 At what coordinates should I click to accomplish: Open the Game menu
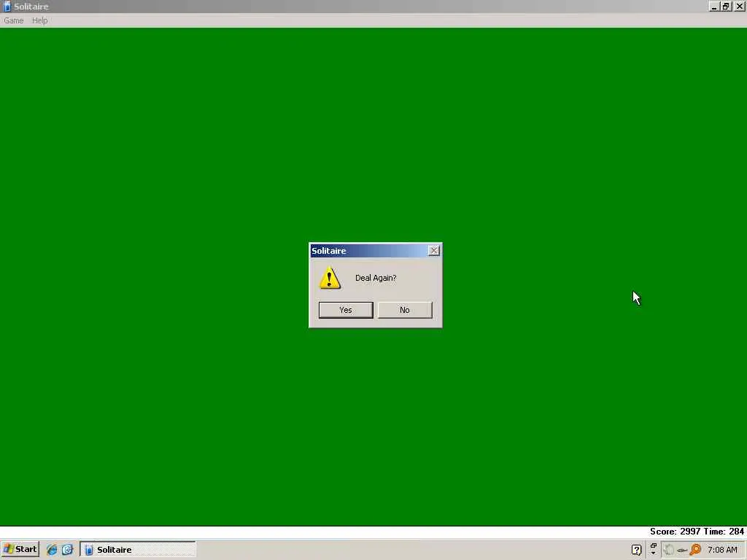(14, 20)
